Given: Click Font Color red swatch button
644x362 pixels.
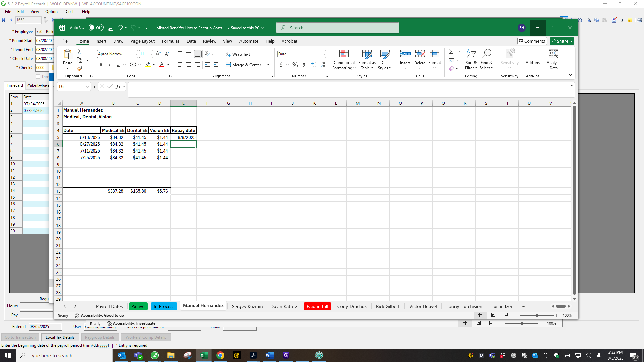Looking at the screenshot, I should click(162, 65).
